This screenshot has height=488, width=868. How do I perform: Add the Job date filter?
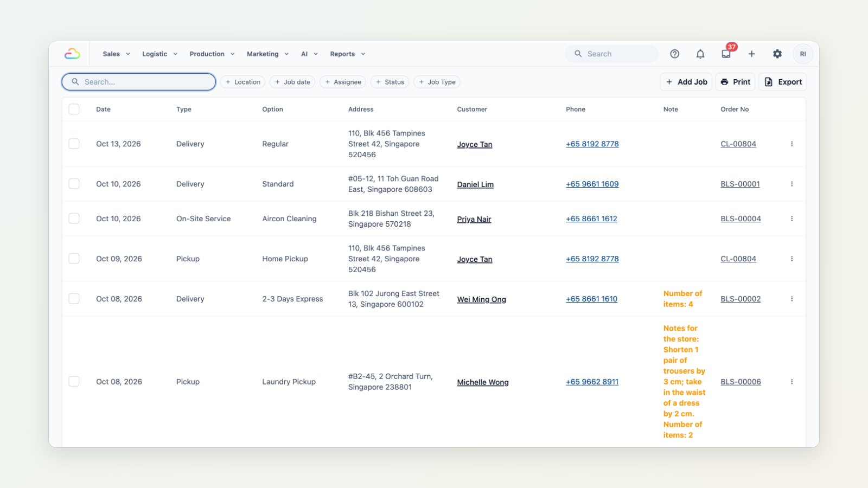[292, 82]
